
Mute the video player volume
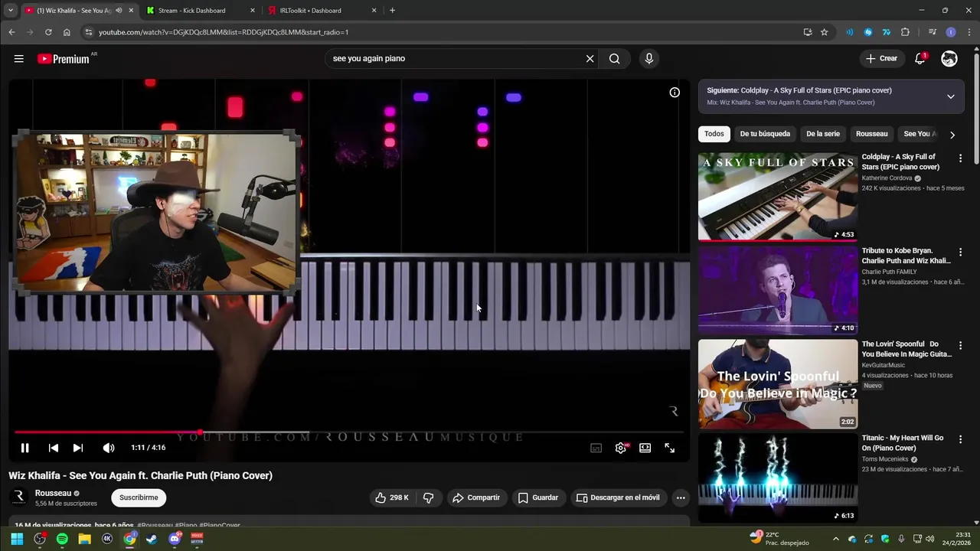pos(109,448)
